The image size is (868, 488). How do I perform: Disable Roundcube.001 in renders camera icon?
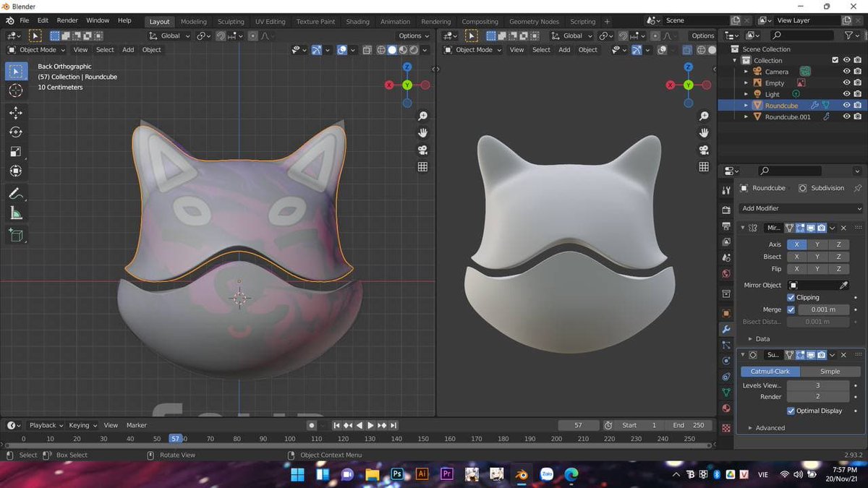[857, 117]
